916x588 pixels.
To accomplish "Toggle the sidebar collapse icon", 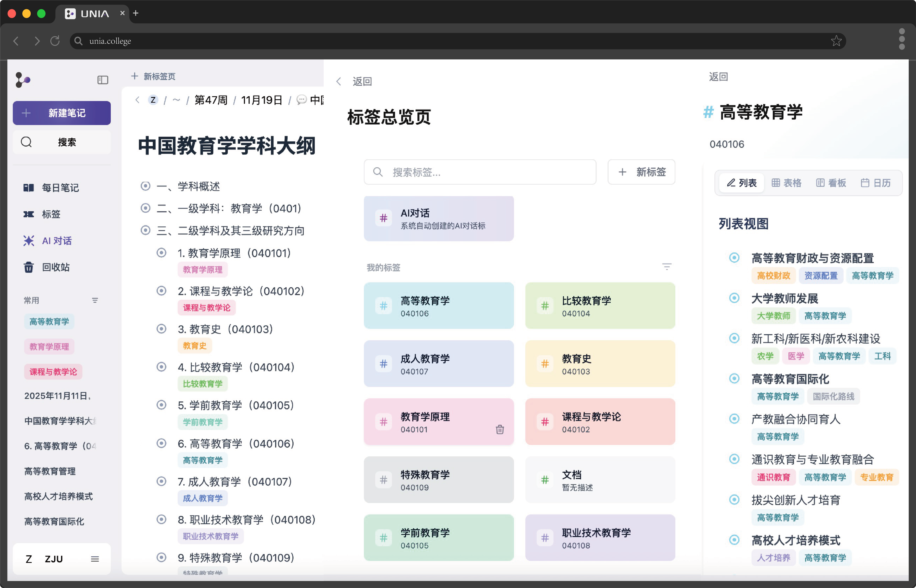I will tap(103, 80).
